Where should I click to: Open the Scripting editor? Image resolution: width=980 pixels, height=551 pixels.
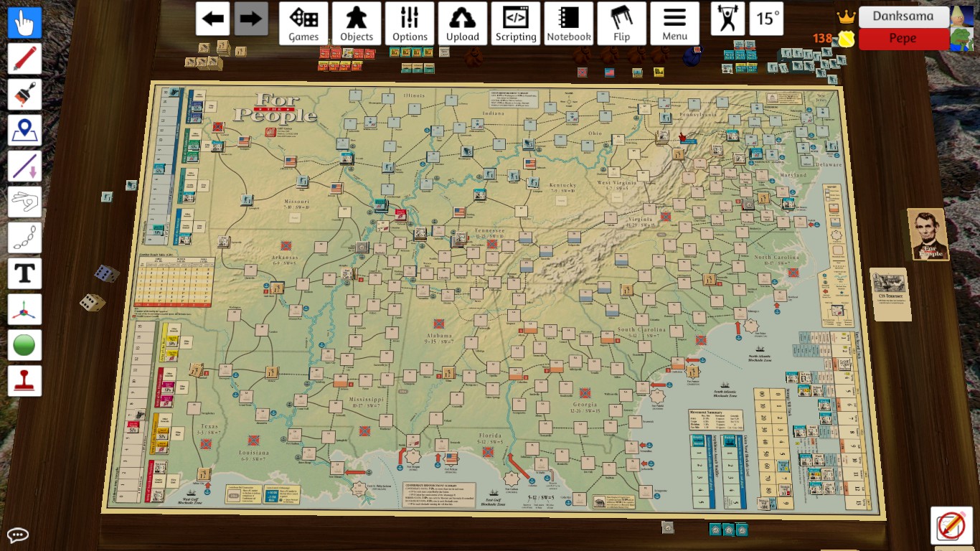[x=516, y=24]
